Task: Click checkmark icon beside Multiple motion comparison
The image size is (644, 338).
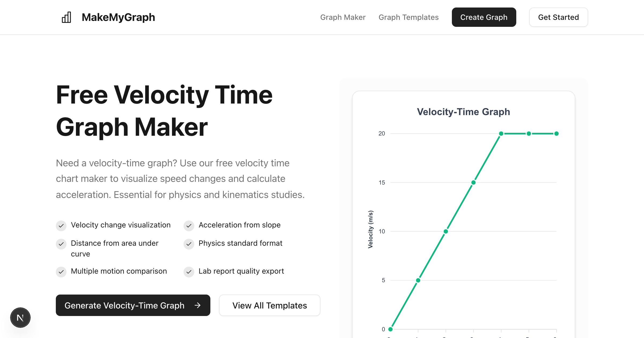Action: point(61,272)
